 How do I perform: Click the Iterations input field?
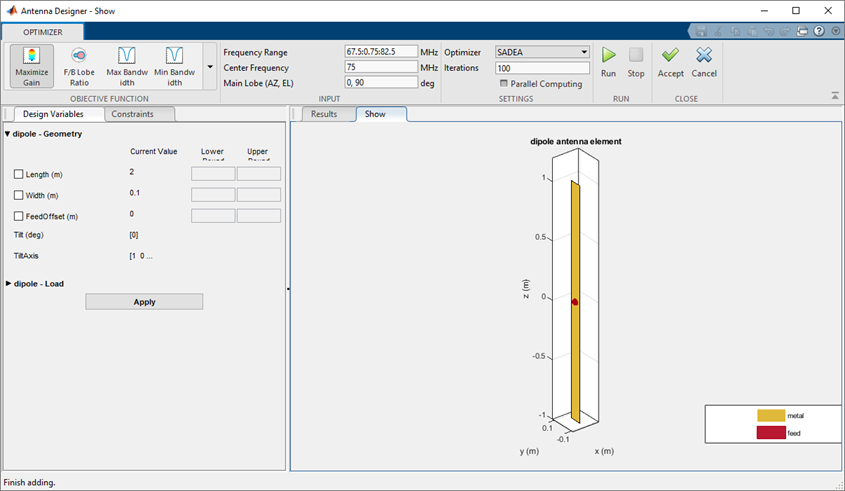542,68
